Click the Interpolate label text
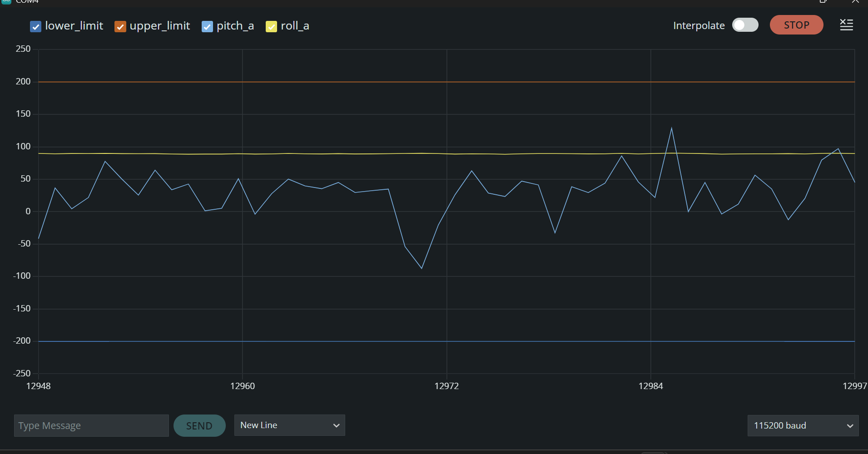The height and width of the screenshot is (454, 868). click(x=699, y=25)
